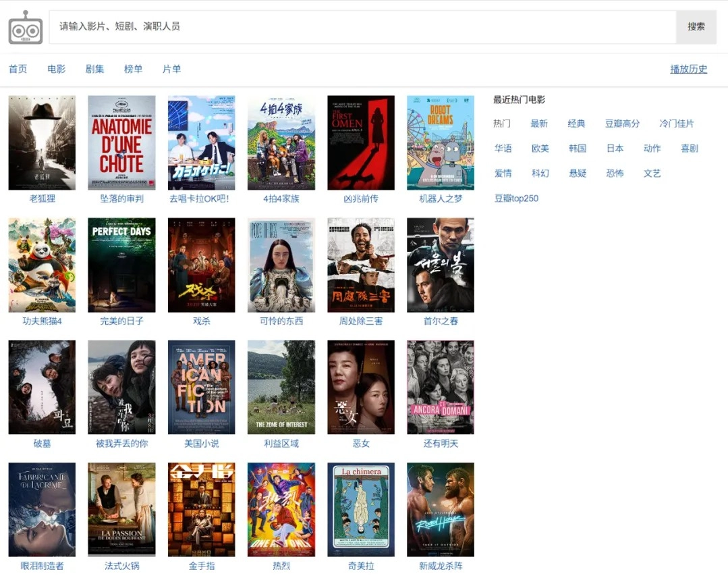Click the Robot Dreams movie poster
The width and height of the screenshot is (728, 580).
point(441,142)
